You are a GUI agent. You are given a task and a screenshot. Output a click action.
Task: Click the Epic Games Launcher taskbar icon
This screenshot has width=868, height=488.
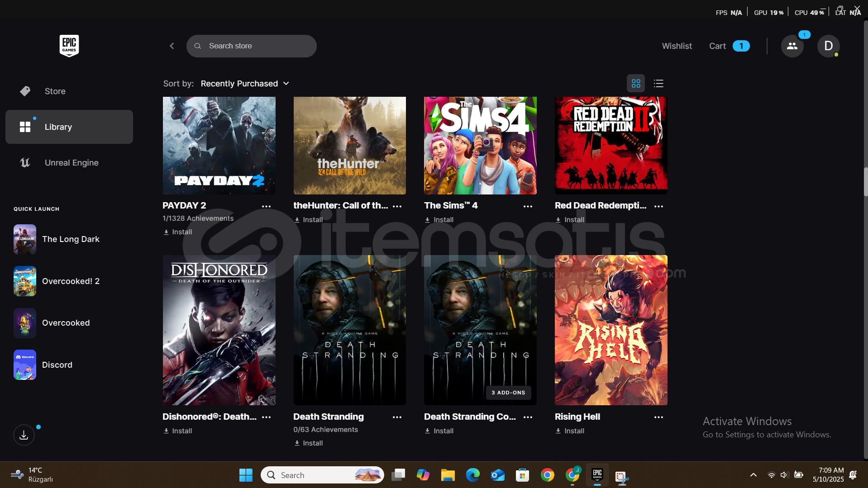point(597,475)
